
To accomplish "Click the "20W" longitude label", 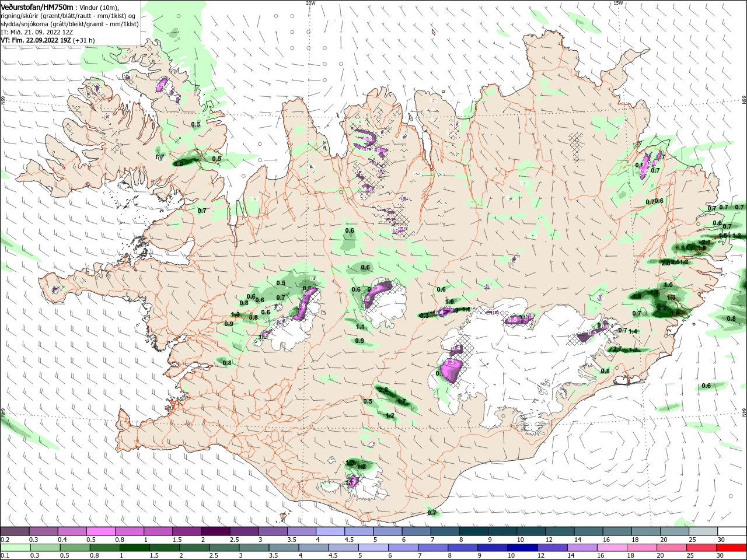I will coord(310,3).
